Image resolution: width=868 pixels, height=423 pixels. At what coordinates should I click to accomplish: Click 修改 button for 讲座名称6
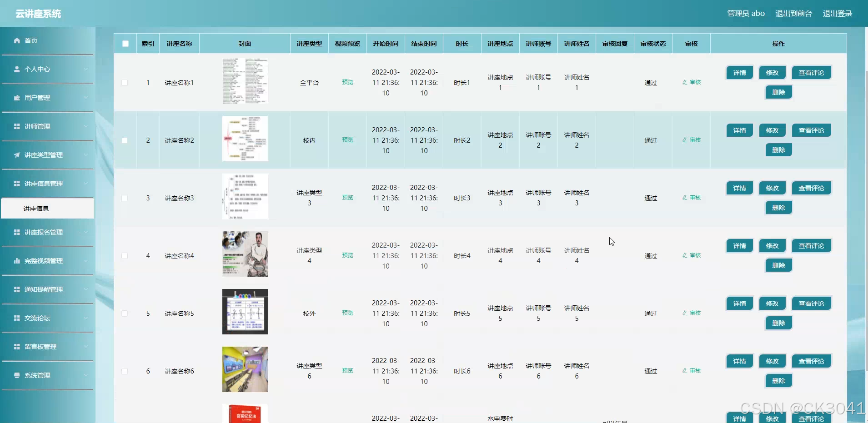click(772, 361)
